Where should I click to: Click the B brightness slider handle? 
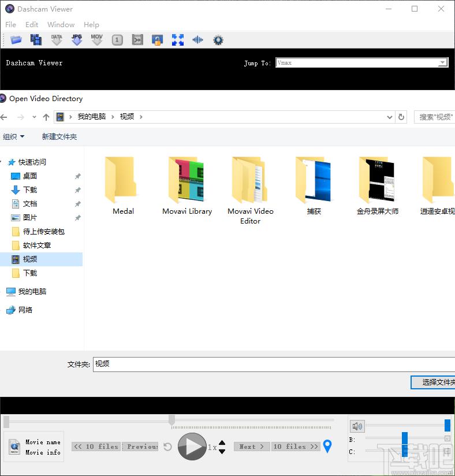click(405, 438)
